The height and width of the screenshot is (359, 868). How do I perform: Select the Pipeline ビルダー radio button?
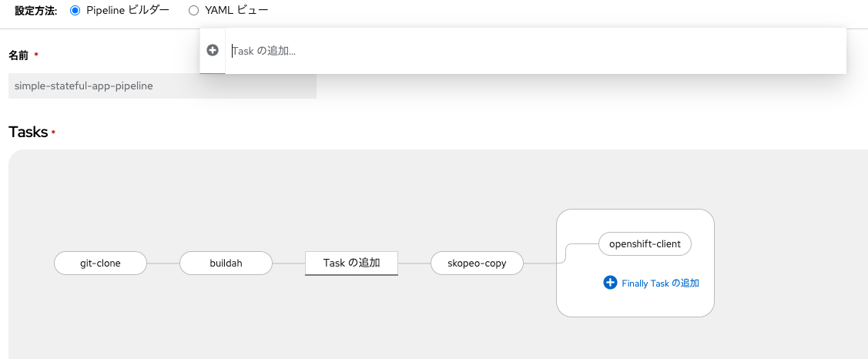[75, 11]
